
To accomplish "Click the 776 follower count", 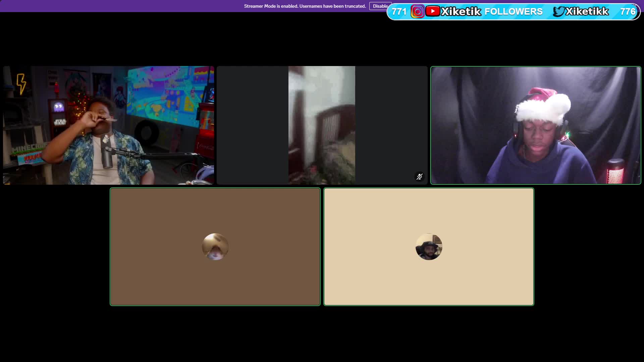I will [628, 12].
